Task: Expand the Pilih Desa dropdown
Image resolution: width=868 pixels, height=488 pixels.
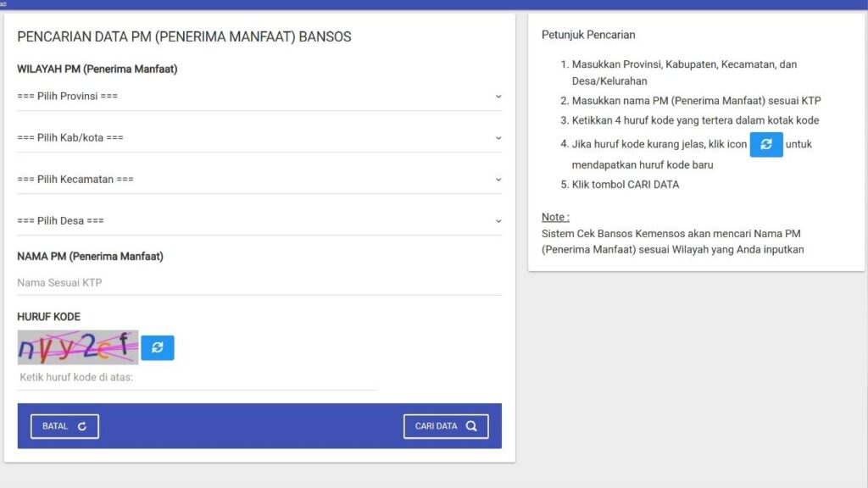Action: (x=254, y=220)
